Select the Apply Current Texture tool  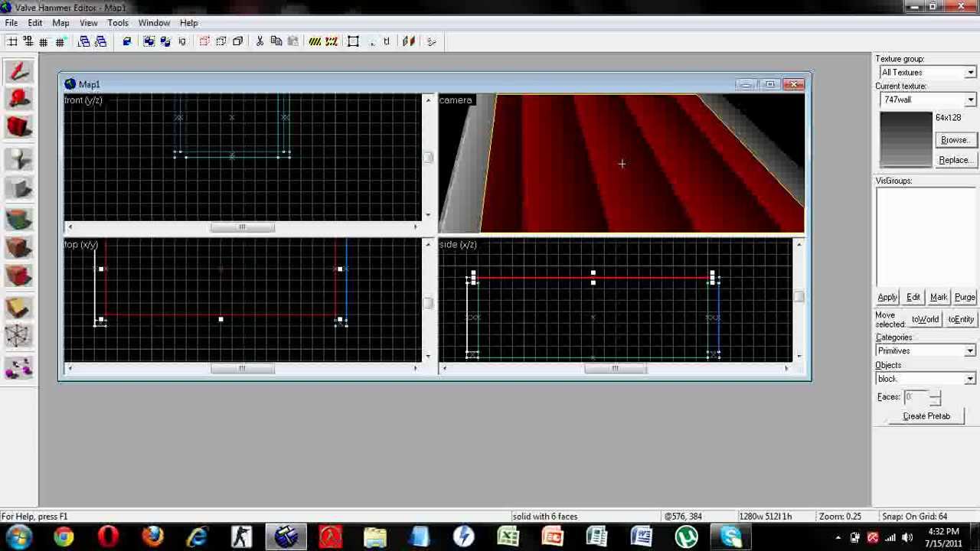[18, 247]
